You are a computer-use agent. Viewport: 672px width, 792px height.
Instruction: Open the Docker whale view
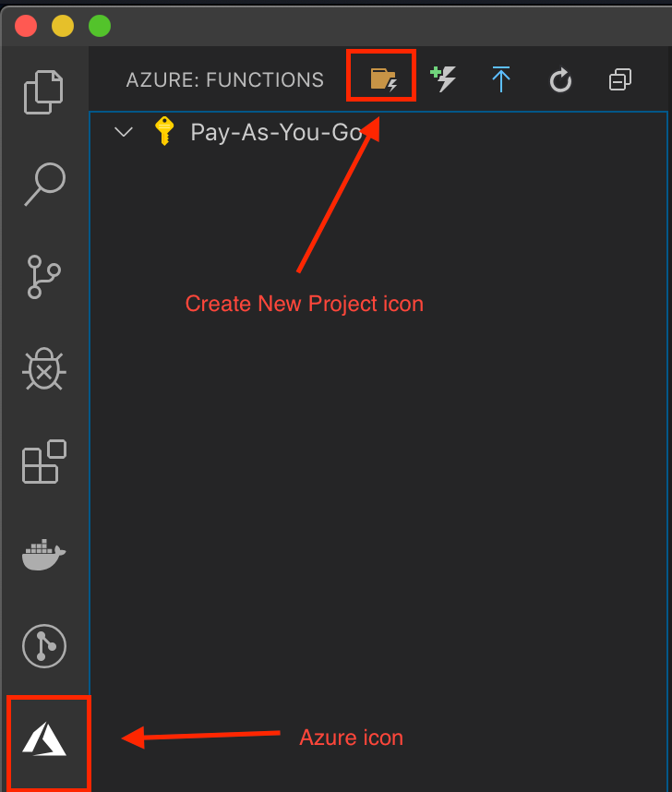click(44, 555)
